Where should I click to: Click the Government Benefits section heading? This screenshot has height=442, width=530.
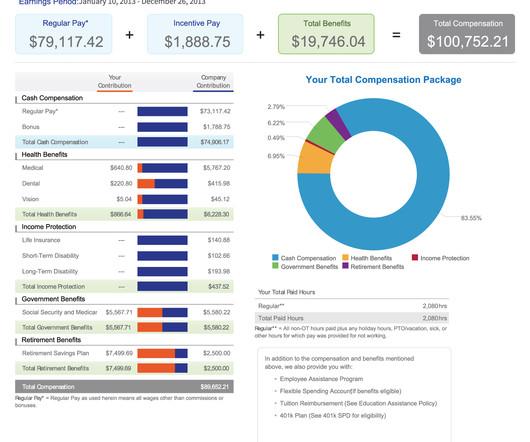pos(53,299)
